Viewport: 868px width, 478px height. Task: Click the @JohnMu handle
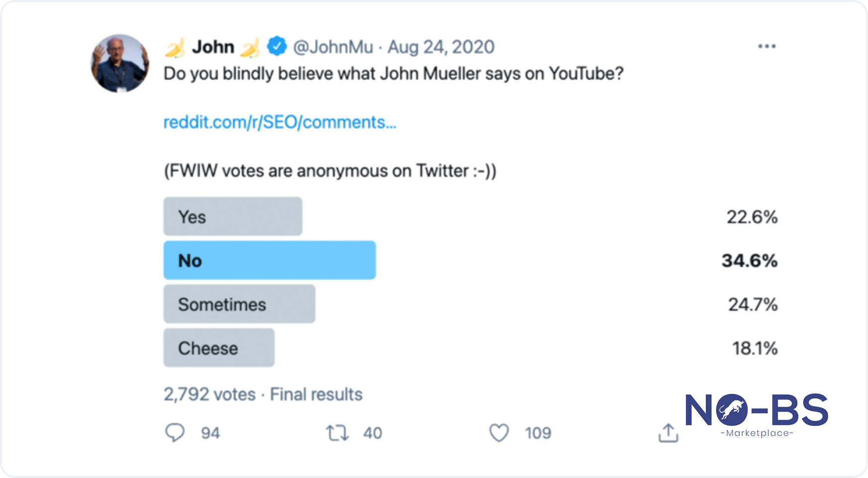[333, 47]
